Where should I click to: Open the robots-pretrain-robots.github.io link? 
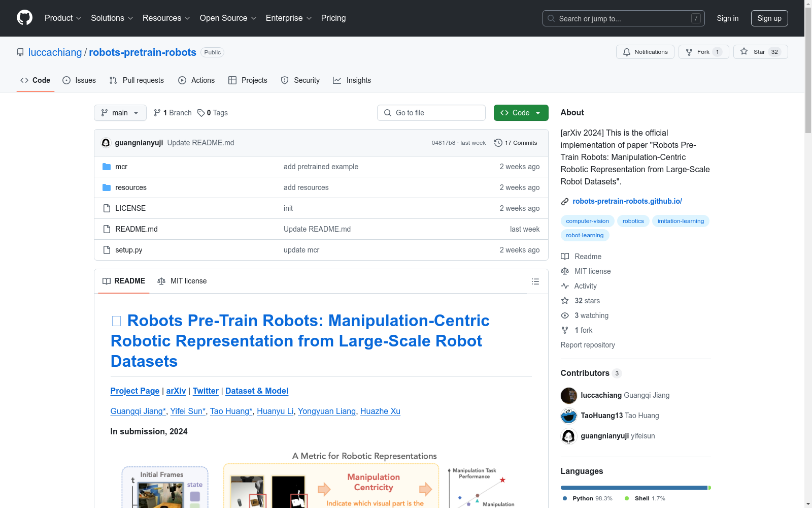tap(627, 201)
